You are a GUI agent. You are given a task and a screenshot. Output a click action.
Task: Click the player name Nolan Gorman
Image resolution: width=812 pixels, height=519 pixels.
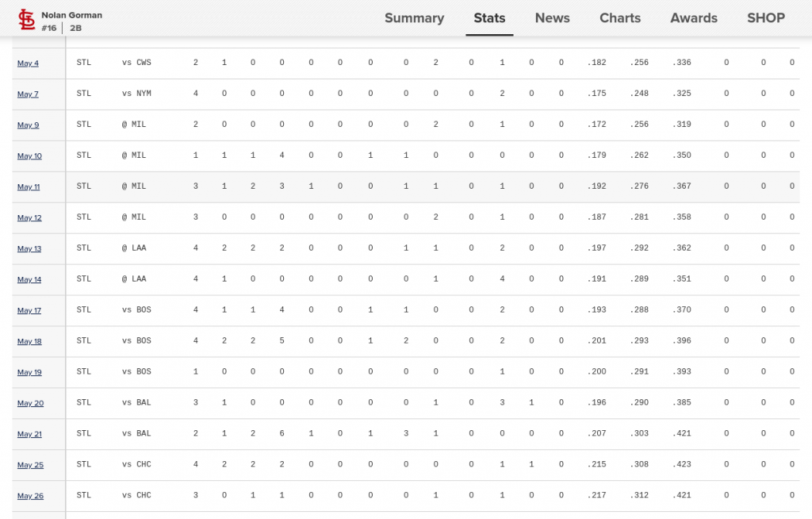point(71,13)
